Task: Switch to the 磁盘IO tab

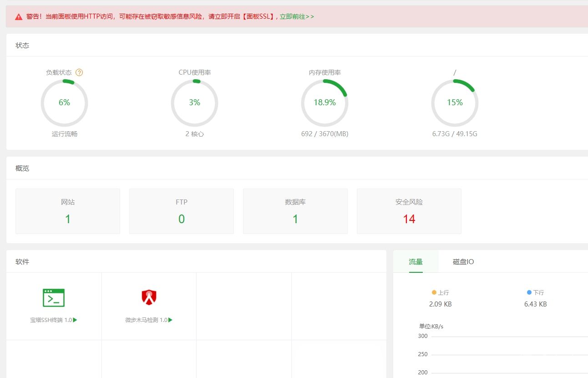Action: point(463,262)
